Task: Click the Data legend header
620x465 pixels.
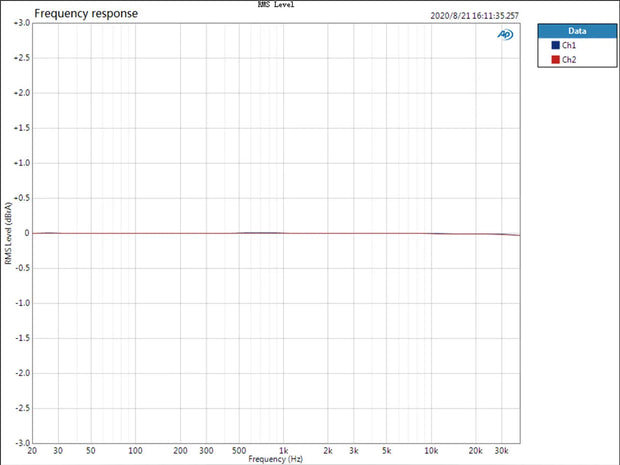Action: [577, 31]
